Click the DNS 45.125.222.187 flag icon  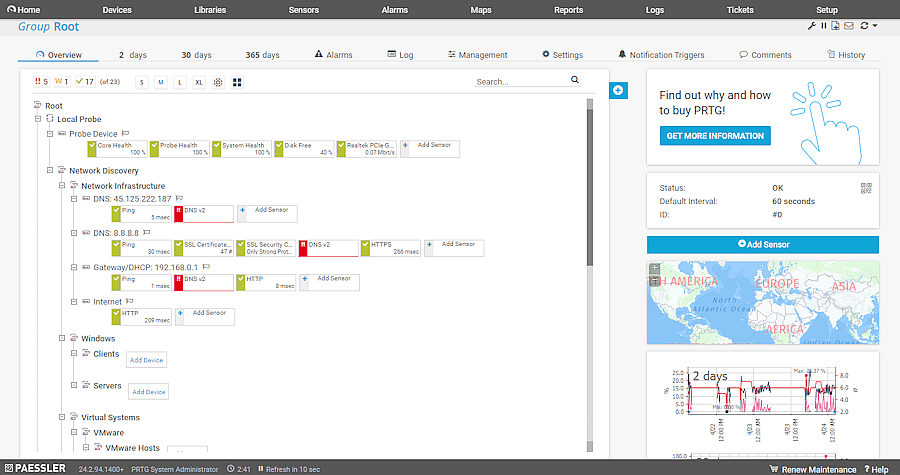pyautogui.click(x=179, y=198)
